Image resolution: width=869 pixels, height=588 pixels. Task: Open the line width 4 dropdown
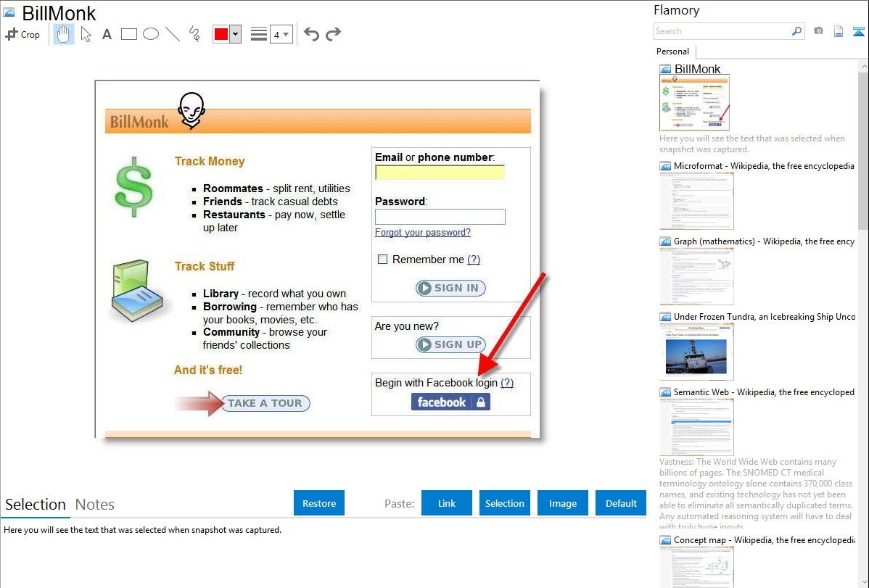[x=281, y=34]
